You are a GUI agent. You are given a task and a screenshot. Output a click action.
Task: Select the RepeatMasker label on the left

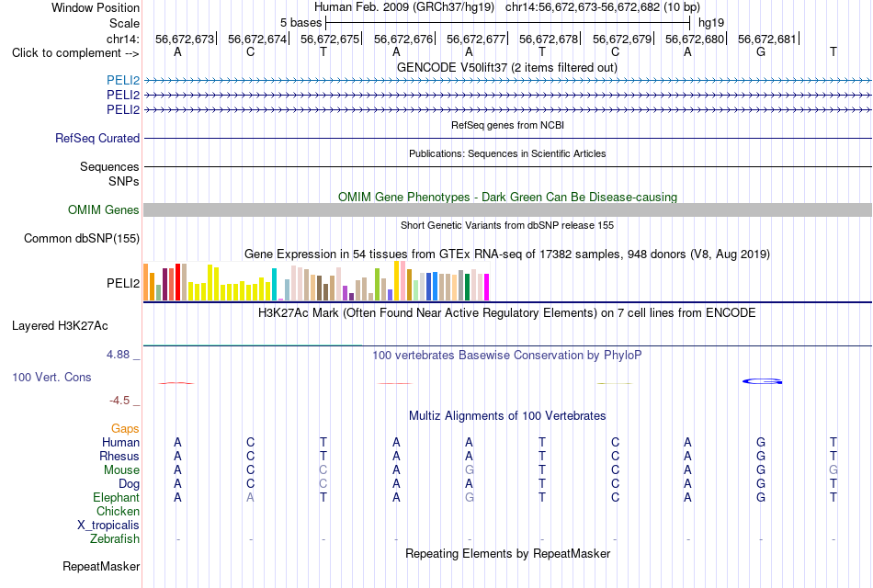101,566
